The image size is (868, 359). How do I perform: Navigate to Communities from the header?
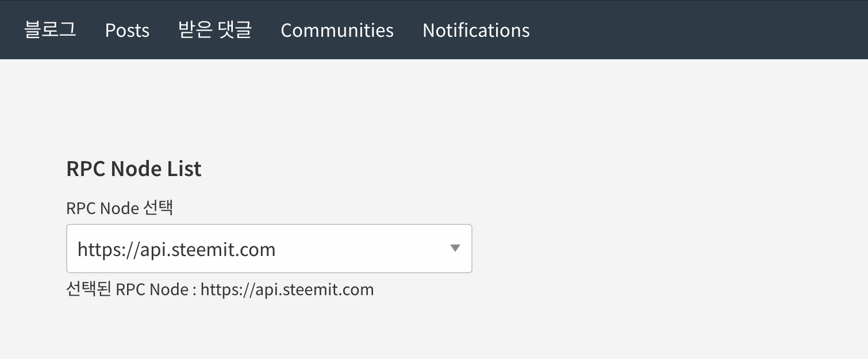coord(337,30)
